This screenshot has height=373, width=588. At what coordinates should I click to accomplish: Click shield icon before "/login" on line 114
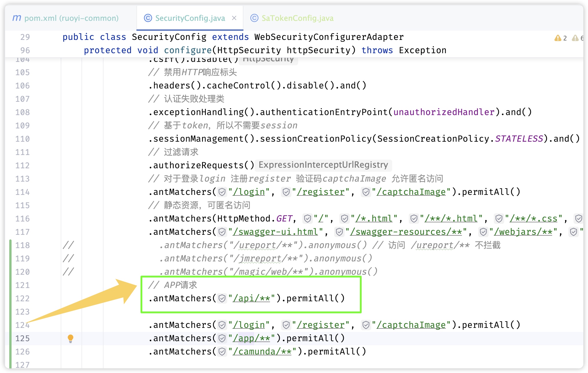point(222,192)
